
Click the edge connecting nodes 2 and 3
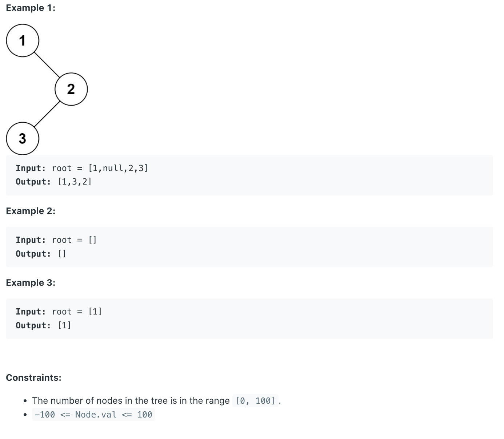pyautogui.click(x=47, y=114)
